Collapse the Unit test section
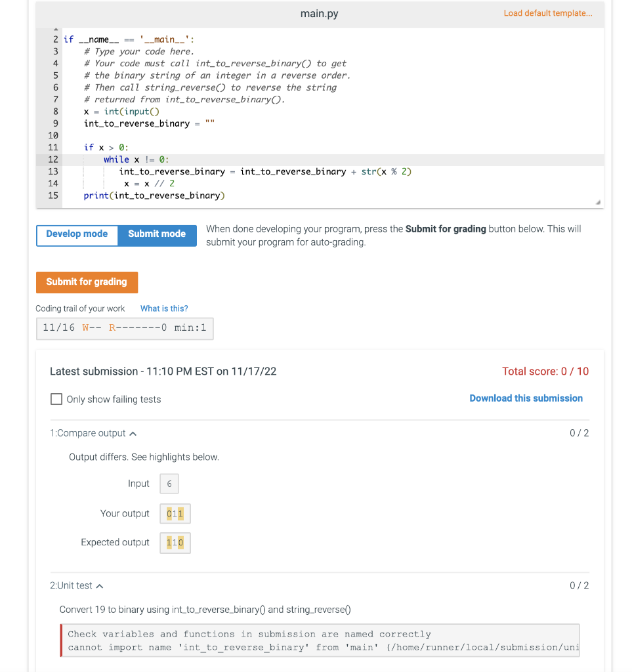 [x=100, y=585]
